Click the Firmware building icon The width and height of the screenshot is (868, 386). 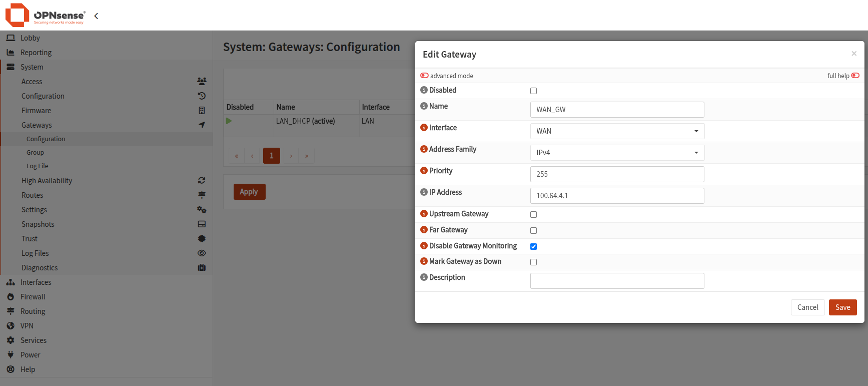(202, 110)
